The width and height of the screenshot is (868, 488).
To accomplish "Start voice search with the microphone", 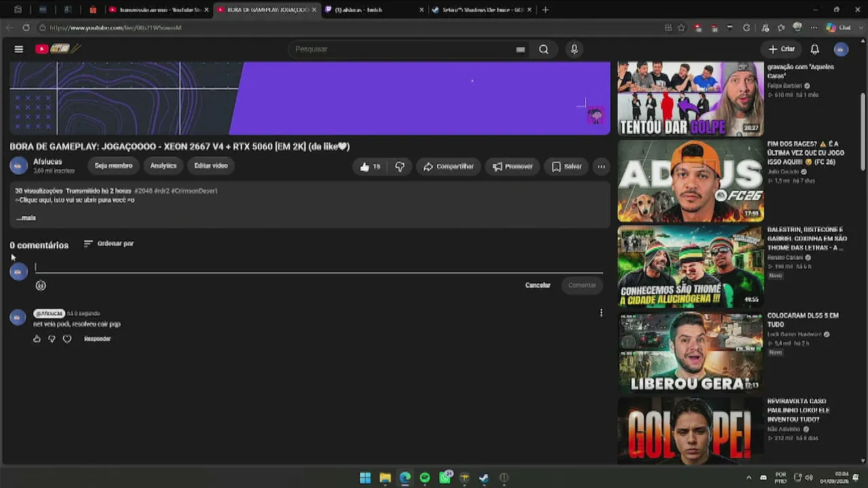I will [574, 49].
